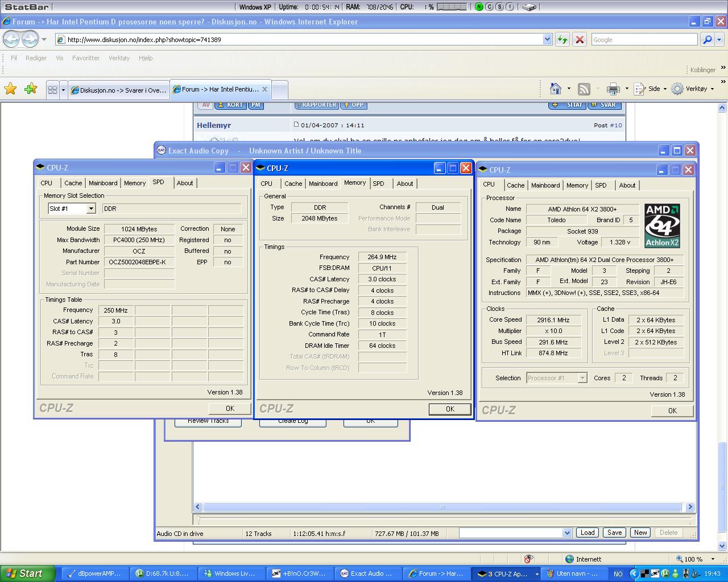
Task: Toggle the C indicator in StatBar
Action: coord(490,7)
